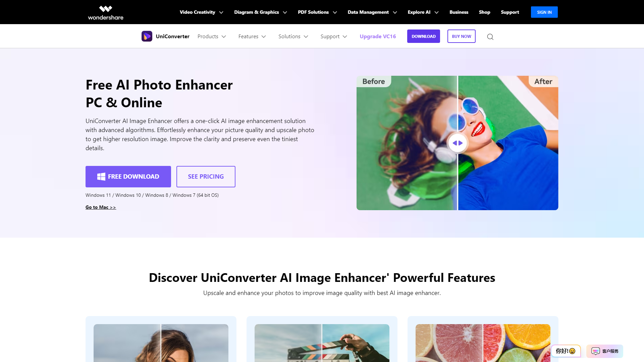Click Upgrade VC16 promotional link

pos(378,36)
